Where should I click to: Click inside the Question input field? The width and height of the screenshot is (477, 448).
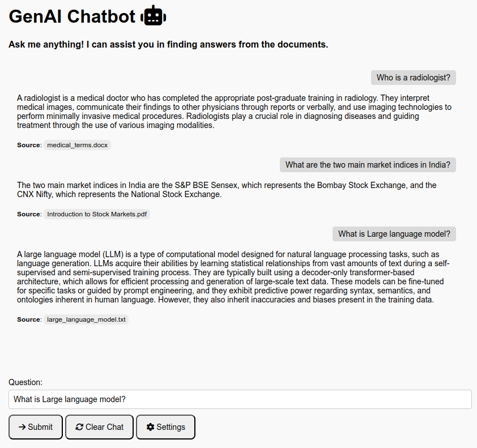click(238, 399)
